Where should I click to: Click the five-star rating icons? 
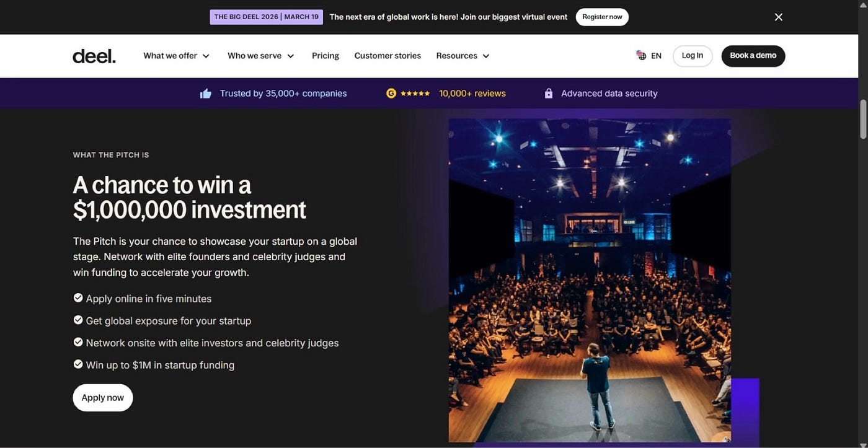[x=415, y=94]
